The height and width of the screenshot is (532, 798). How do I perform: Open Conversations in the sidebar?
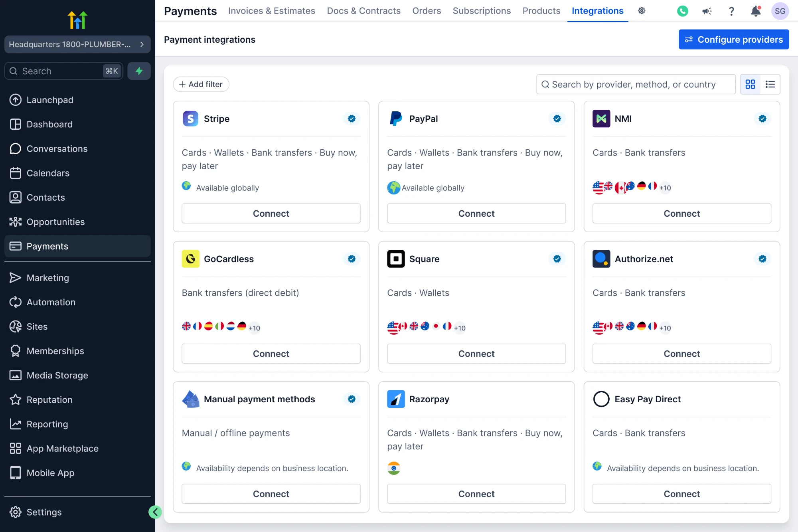coord(77,148)
